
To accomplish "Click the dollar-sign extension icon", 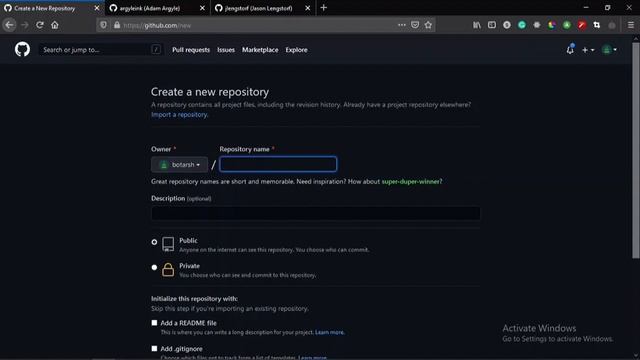I will (x=507, y=25).
